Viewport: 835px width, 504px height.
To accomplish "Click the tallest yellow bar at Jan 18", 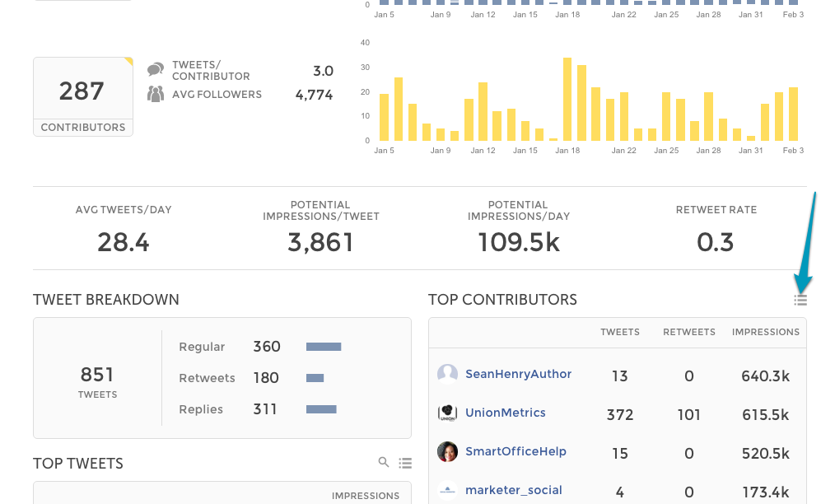I will [567, 99].
